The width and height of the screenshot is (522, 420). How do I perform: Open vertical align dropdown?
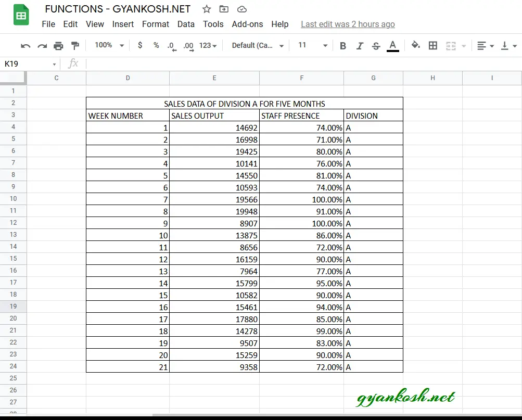(x=508, y=46)
